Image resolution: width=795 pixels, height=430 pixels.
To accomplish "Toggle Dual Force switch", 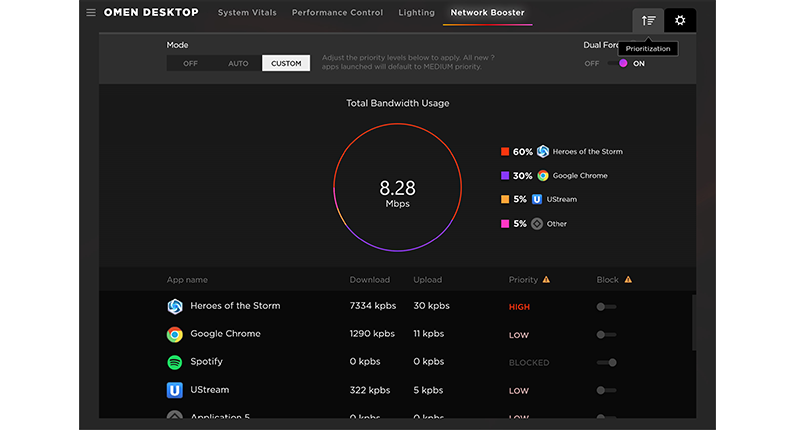I will click(620, 63).
